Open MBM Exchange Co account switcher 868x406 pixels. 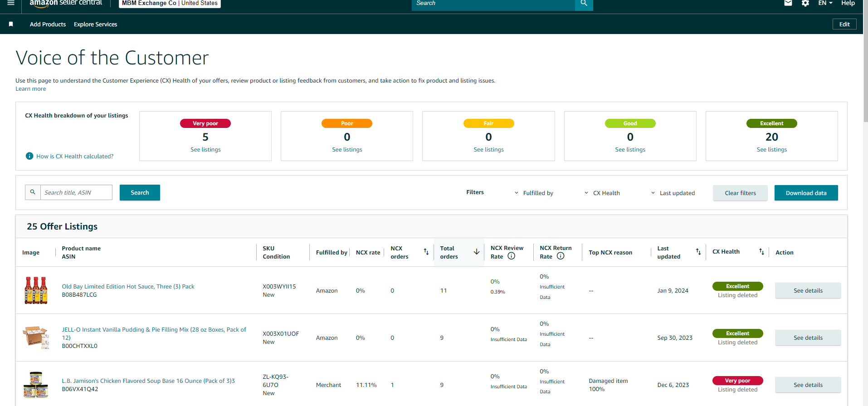click(170, 4)
